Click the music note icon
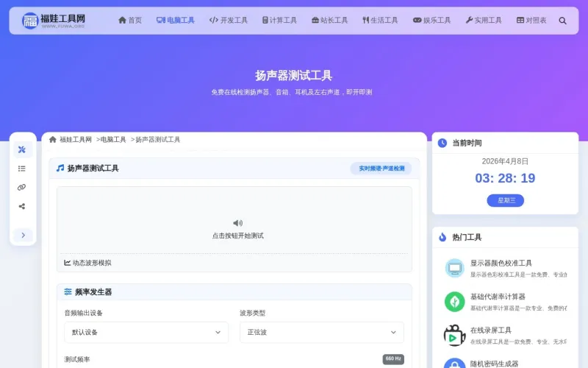The image size is (588, 368). click(60, 168)
